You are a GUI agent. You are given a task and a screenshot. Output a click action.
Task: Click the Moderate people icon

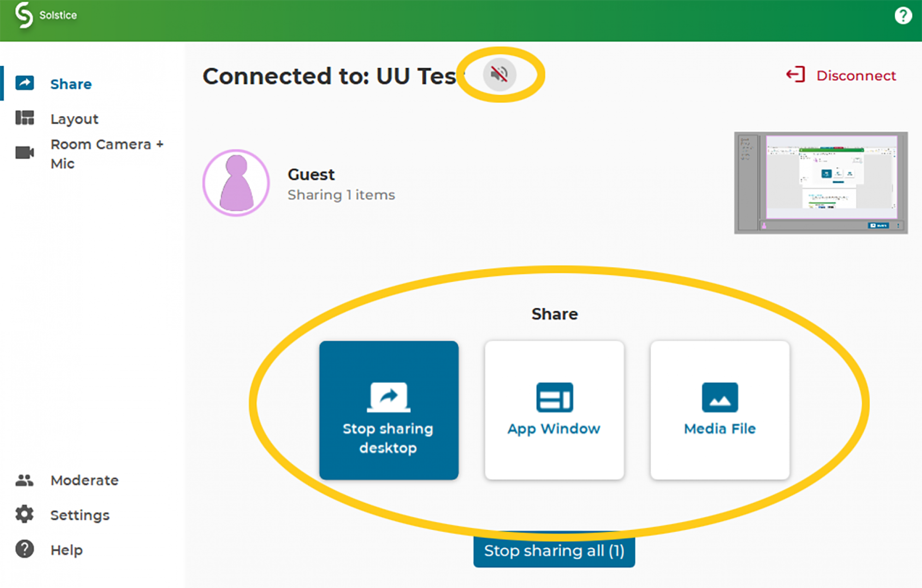click(24, 480)
